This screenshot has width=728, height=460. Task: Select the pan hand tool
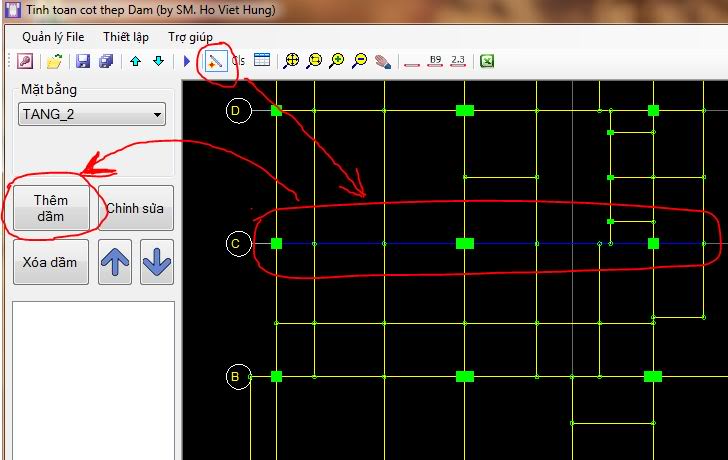pos(383,61)
